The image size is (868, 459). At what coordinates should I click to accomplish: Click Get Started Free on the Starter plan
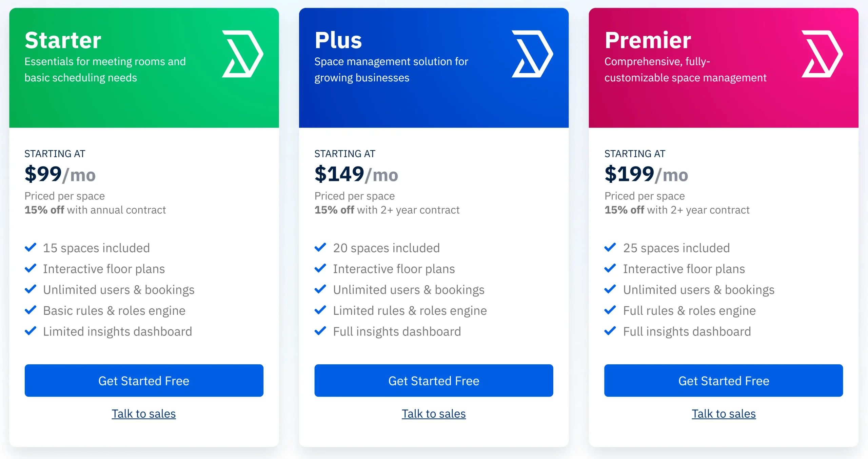point(144,381)
